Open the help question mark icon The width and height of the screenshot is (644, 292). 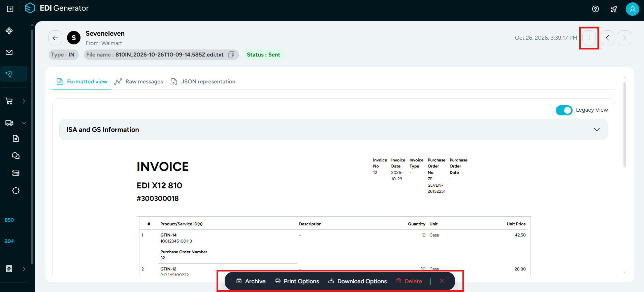point(595,9)
